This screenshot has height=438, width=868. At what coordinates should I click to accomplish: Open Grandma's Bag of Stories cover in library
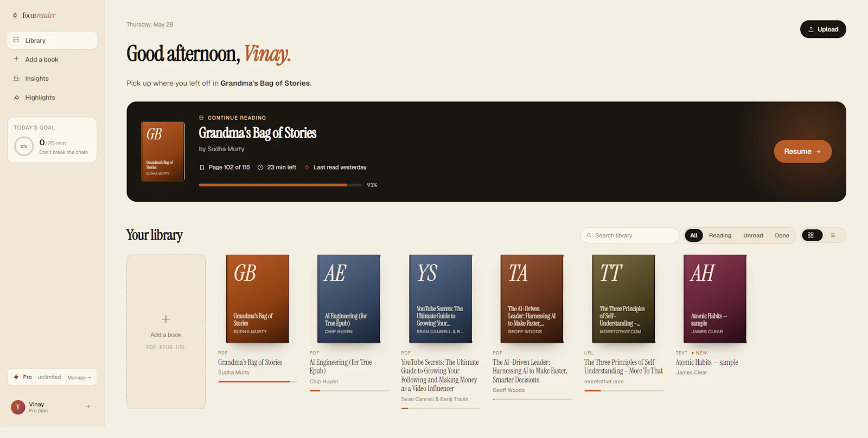click(258, 299)
